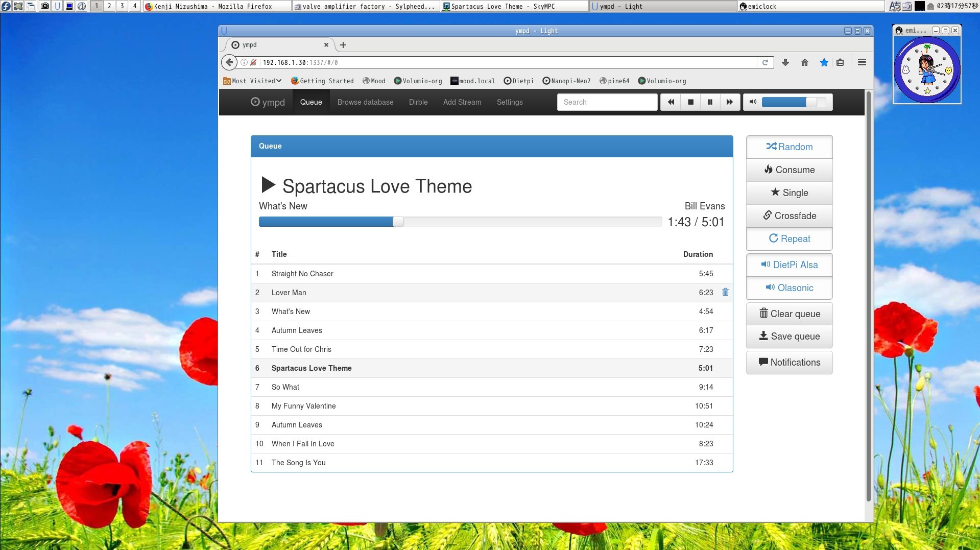980x550 pixels.
Task: Skip to the next track
Action: coord(729,102)
